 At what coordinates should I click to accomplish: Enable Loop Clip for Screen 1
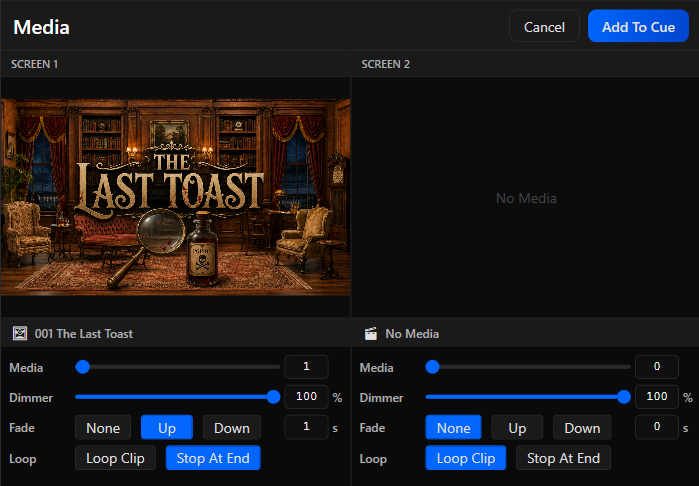(115, 458)
